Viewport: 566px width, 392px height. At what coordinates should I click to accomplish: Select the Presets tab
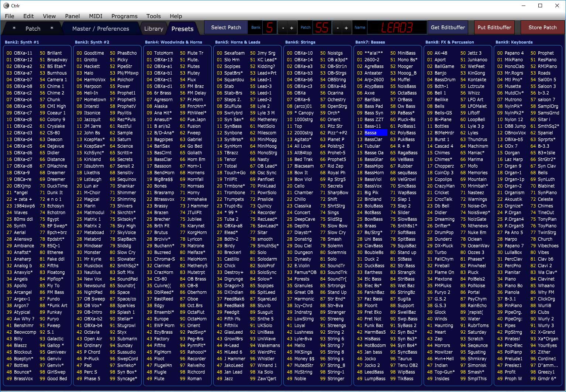[182, 28]
